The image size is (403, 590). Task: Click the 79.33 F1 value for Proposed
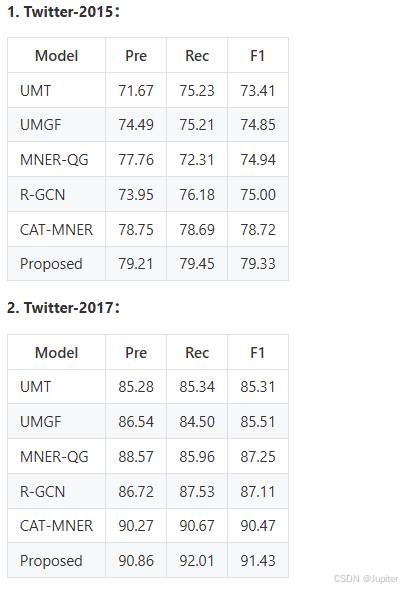tap(258, 264)
